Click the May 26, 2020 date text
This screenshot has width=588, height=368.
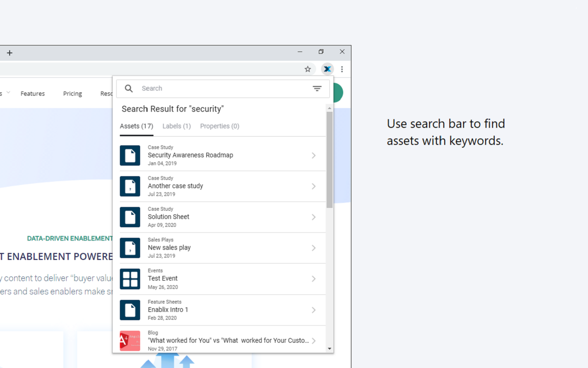(x=163, y=287)
